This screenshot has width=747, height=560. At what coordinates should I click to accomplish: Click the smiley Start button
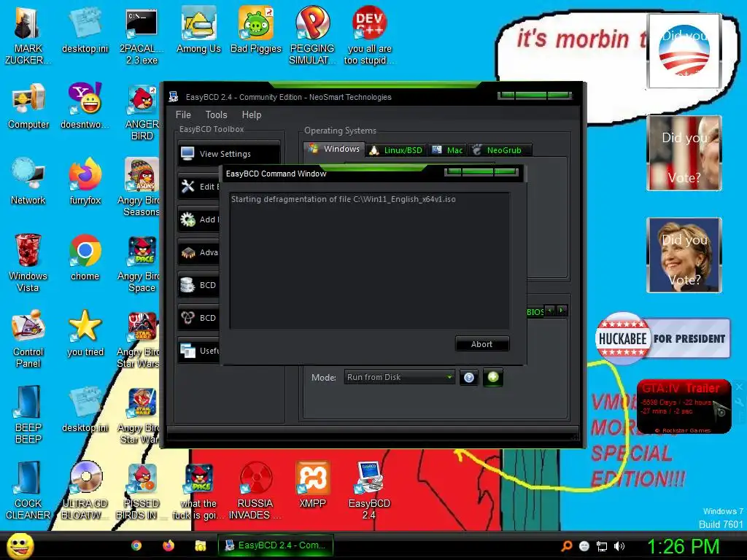click(x=20, y=545)
